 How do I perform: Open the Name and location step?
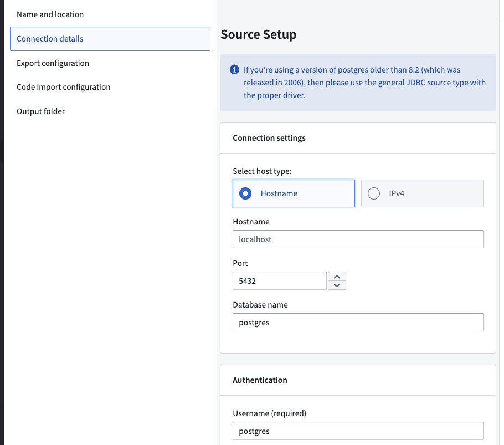pos(50,14)
